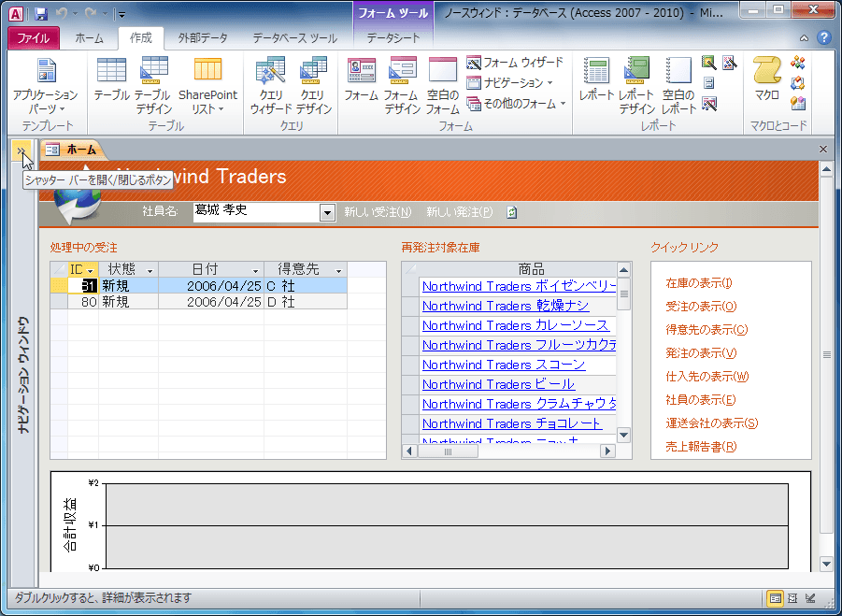Open the ID column filter arrow

[91, 271]
